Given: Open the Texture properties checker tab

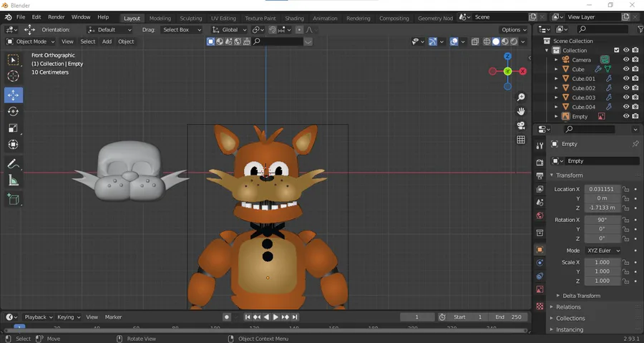Looking at the screenshot, I should tap(540, 306).
